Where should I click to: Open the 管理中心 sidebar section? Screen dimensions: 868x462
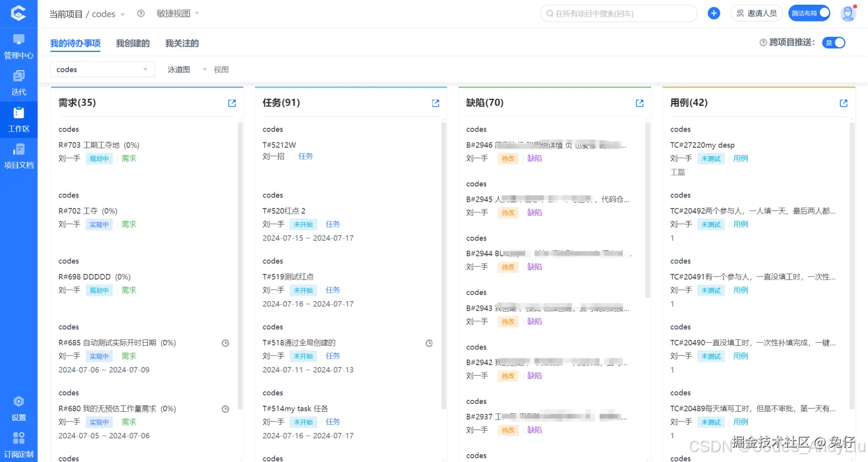[19, 46]
